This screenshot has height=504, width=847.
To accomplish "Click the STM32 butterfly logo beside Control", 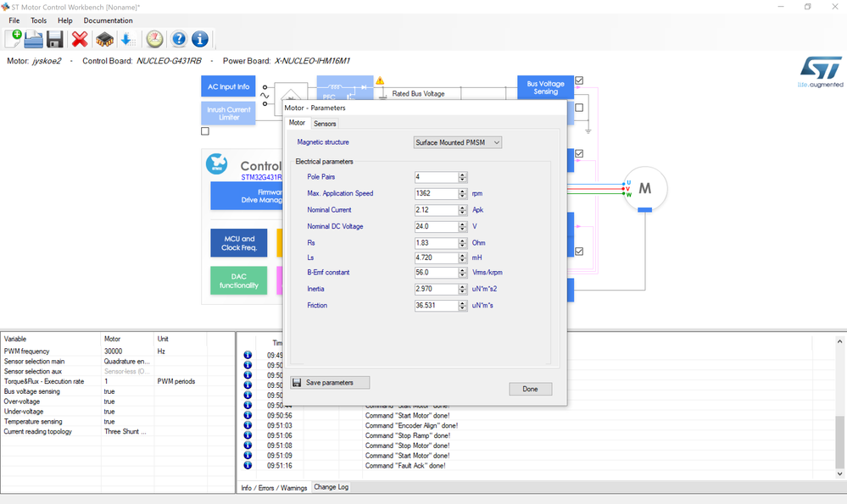I will click(216, 164).
